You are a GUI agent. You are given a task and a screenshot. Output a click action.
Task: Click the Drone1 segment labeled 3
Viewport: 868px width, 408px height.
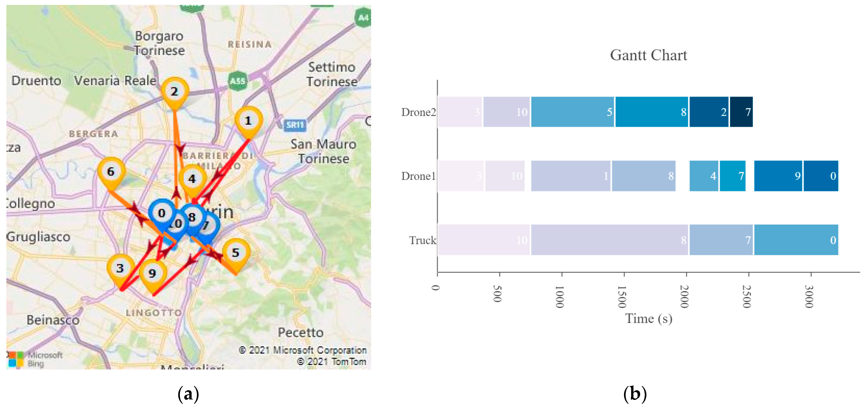coord(461,176)
